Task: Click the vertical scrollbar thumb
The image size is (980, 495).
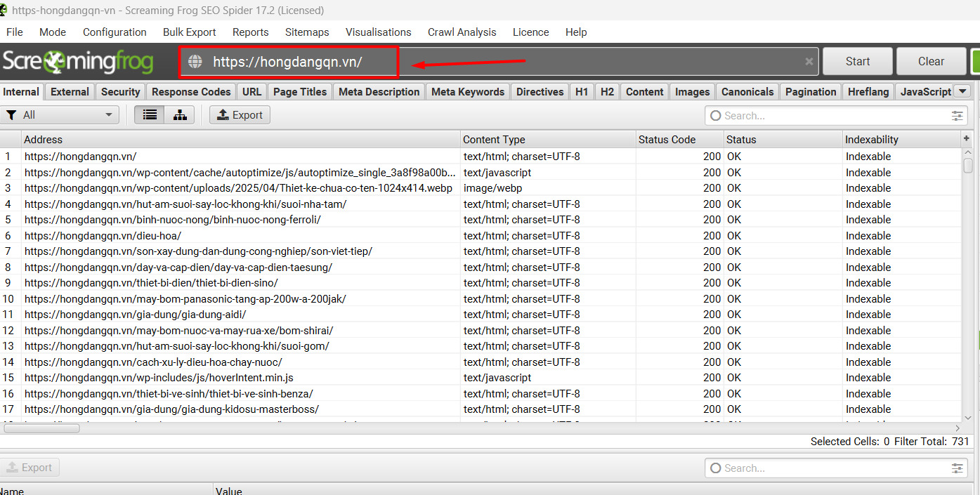Action: point(968,165)
